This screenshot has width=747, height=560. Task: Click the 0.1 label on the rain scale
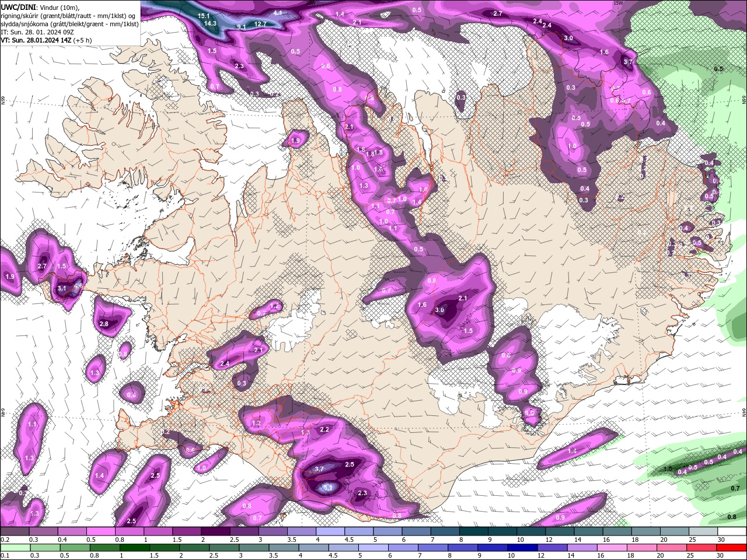(x=5, y=556)
